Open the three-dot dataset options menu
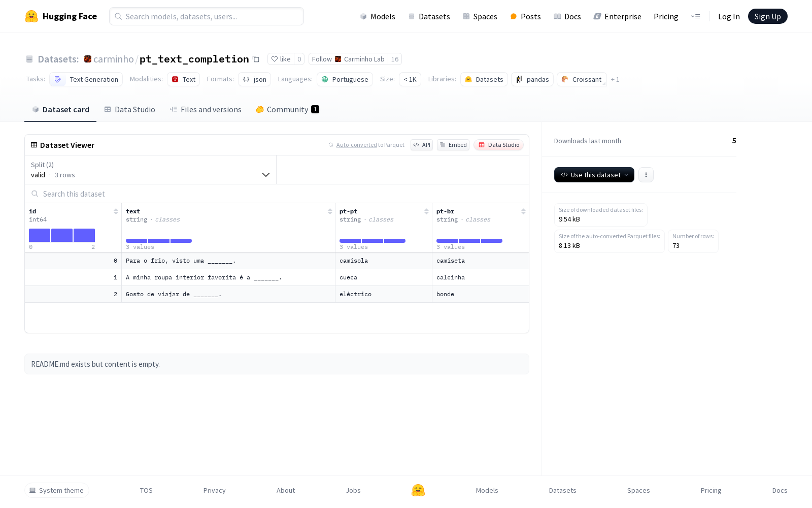The height and width of the screenshot is (508, 812). pos(646,175)
